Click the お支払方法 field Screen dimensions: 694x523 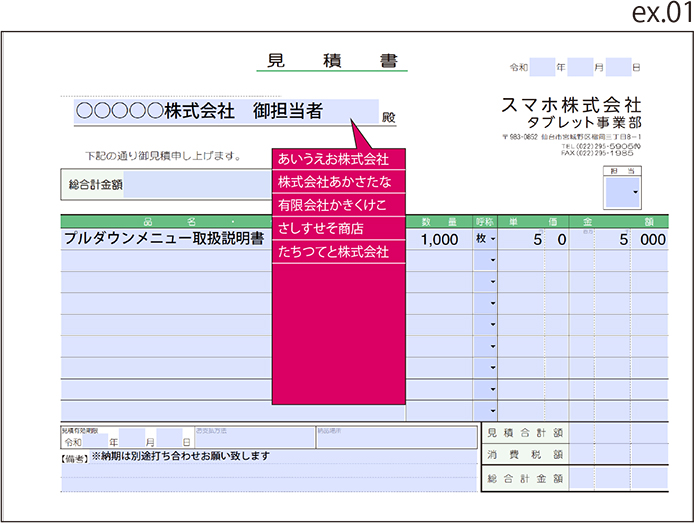(255, 438)
